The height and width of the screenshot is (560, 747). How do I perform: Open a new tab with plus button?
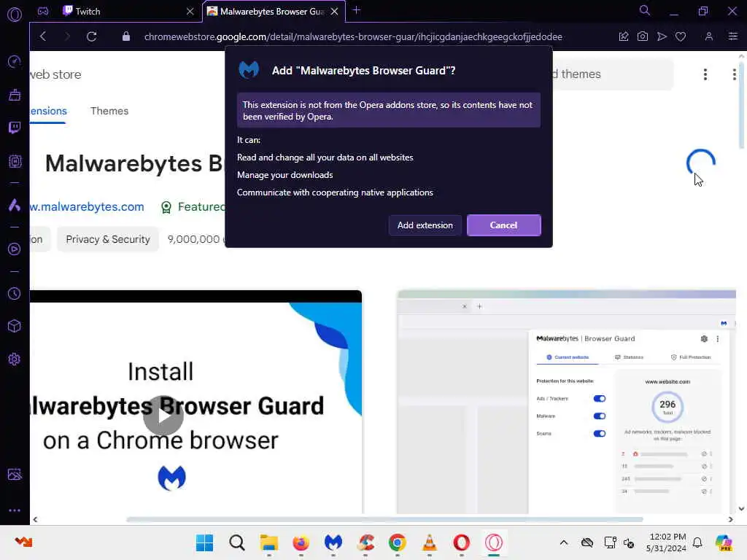tap(356, 10)
